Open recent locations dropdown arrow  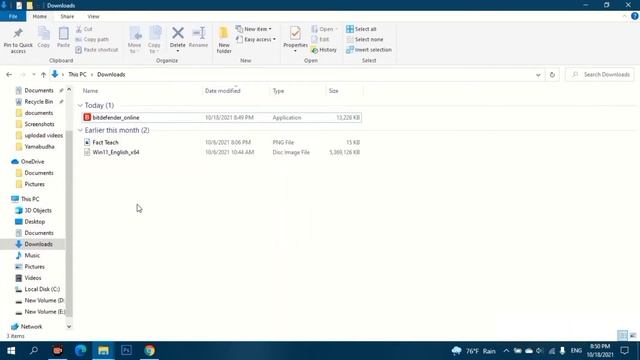[x=33, y=75]
